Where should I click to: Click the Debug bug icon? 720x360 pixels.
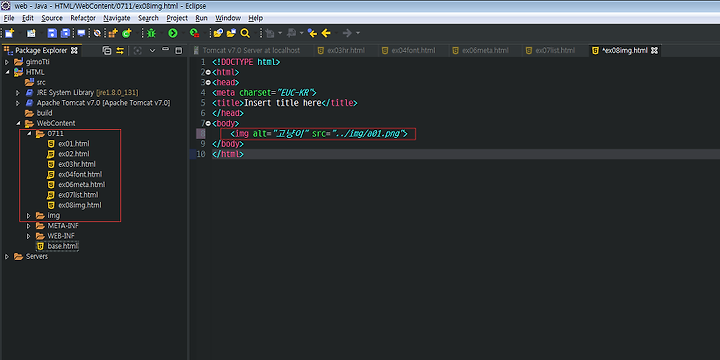[x=151, y=33]
